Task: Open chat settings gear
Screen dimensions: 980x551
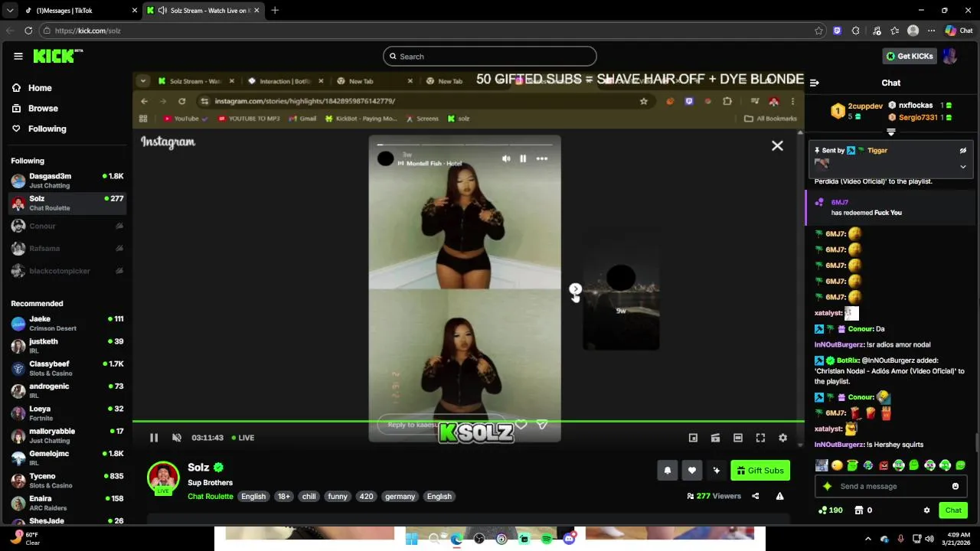Action: pos(926,510)
